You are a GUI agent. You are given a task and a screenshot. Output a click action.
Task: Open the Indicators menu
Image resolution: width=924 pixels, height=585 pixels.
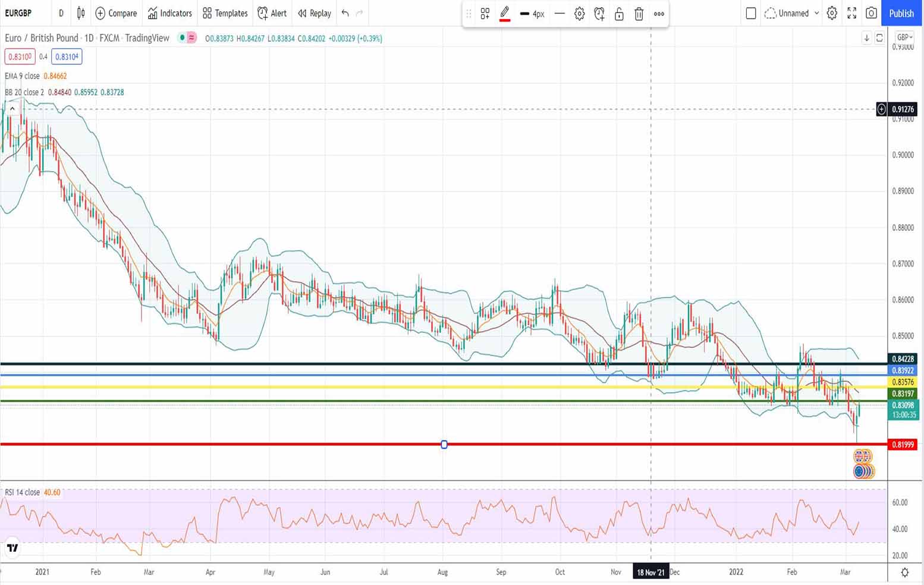pos(170,13)
